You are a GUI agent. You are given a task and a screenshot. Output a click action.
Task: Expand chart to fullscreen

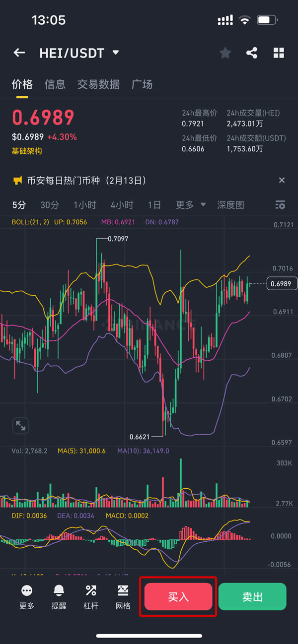click(21, 425)
